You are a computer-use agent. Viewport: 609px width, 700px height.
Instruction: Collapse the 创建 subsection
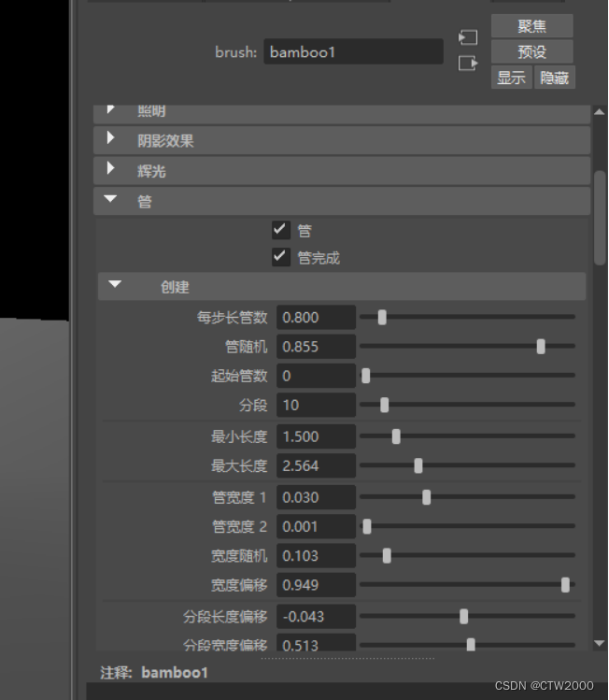click(342, 286)
